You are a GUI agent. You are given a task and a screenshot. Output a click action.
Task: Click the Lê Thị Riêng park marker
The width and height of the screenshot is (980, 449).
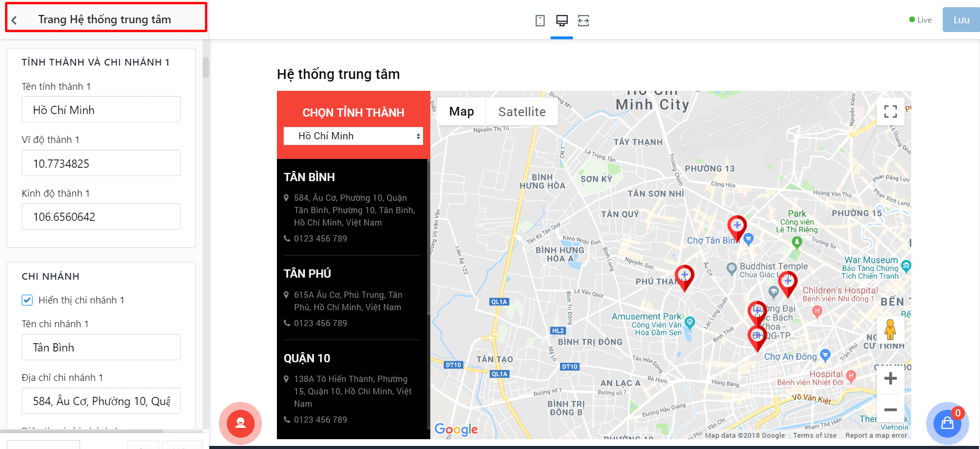click(x=797, y=242)
